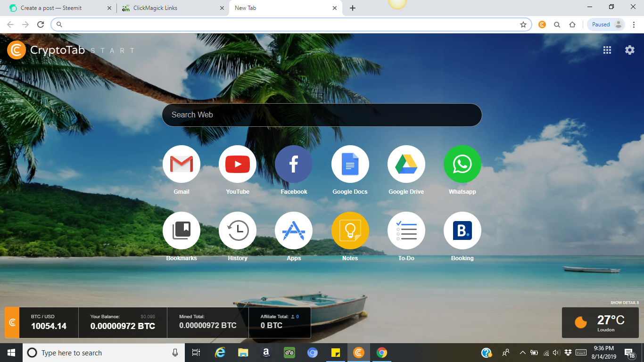Open the Action Center notifications
The image size is (644, 362).
point(629,353)
